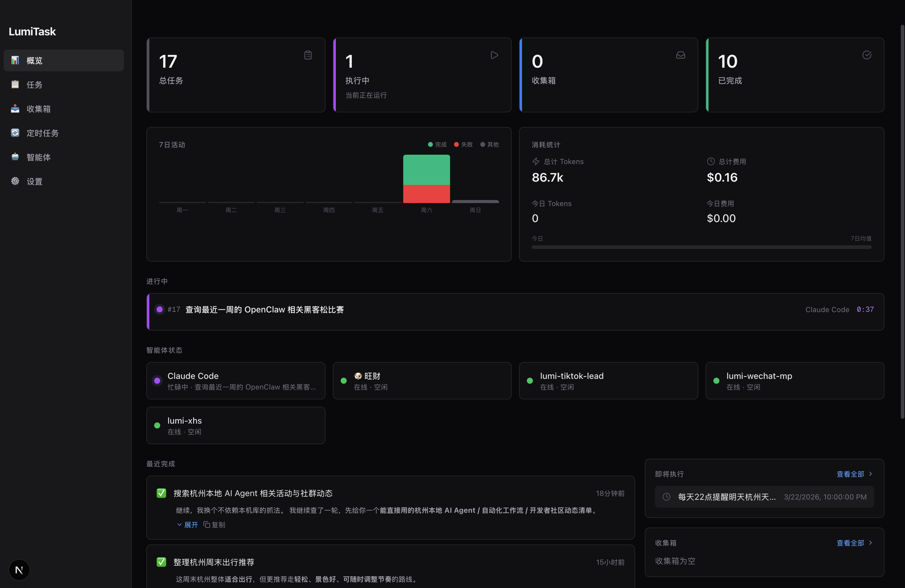Open the lumi-tiktok-lead agent card
Viewport: 905px width, 588px height.
(x=608, y=381)
